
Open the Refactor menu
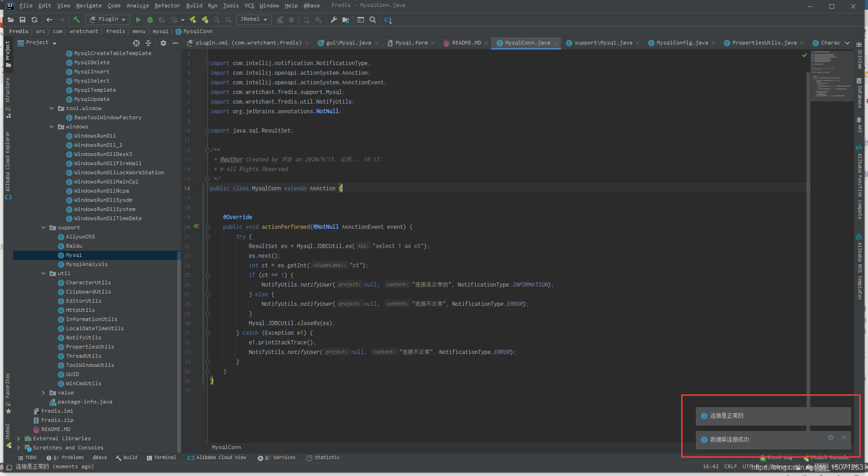point(167,6)
